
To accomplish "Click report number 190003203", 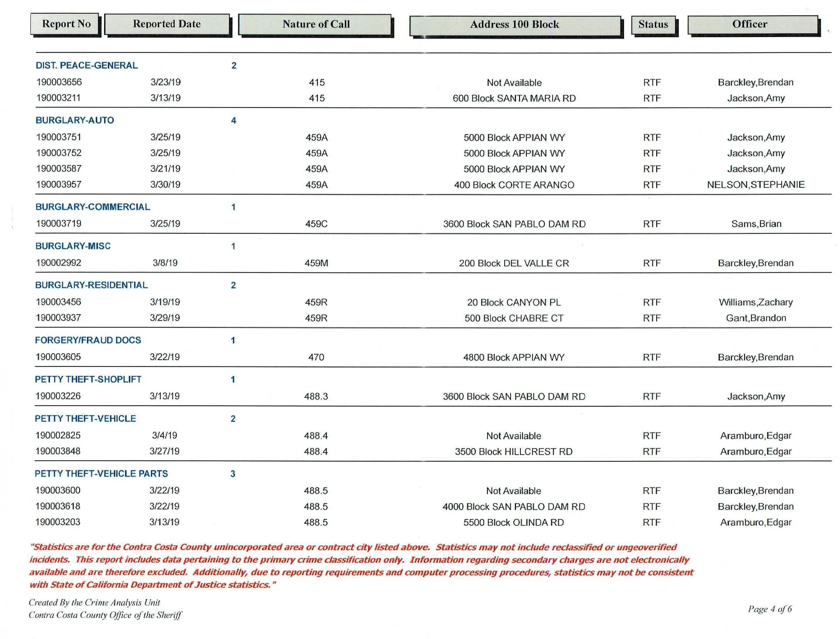I will click(x=58, y=522).
